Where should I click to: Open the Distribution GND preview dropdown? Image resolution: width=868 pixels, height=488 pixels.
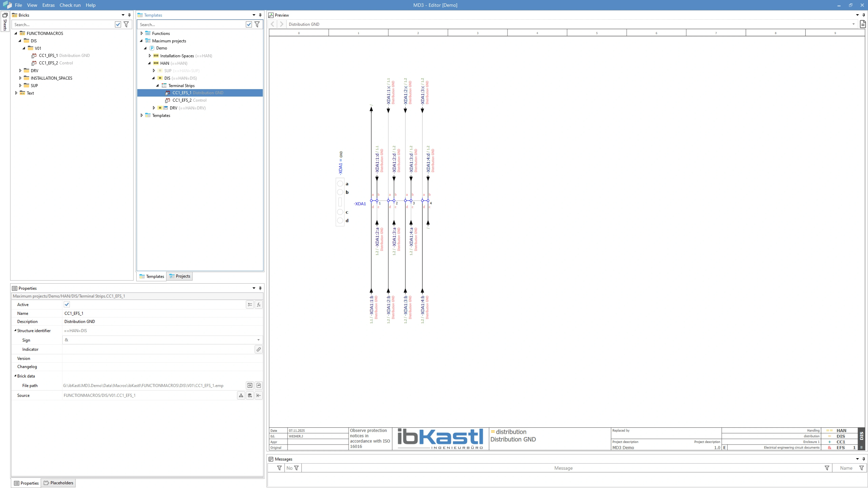(853, 24)
